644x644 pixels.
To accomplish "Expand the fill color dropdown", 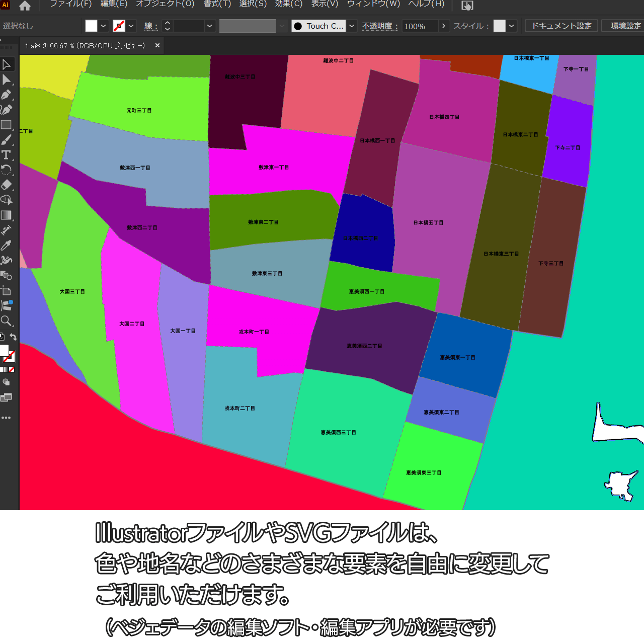I will (104, 26).
